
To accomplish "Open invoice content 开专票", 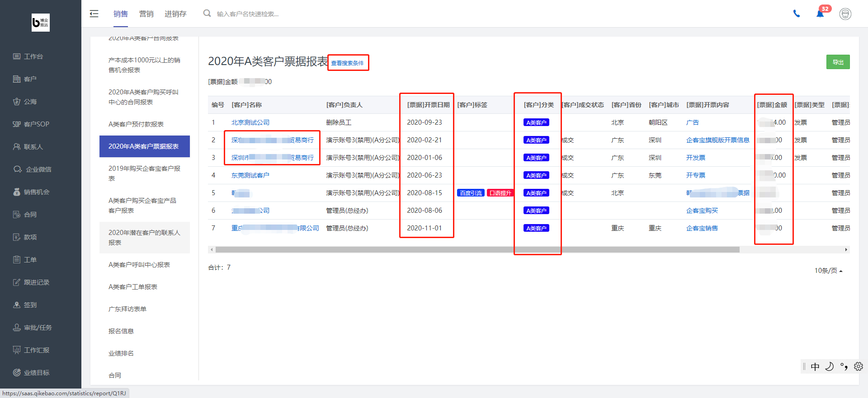I will pyautogui.click(x=696, y=175).
